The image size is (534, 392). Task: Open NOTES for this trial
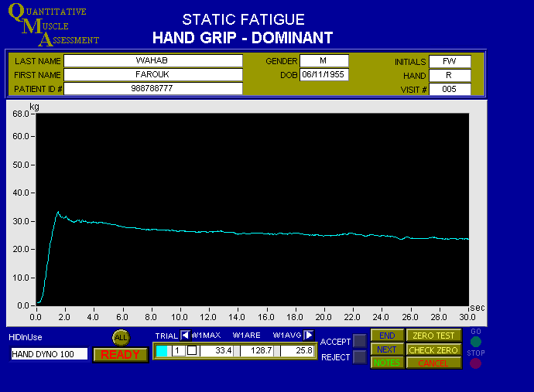[x=387, y=363]
